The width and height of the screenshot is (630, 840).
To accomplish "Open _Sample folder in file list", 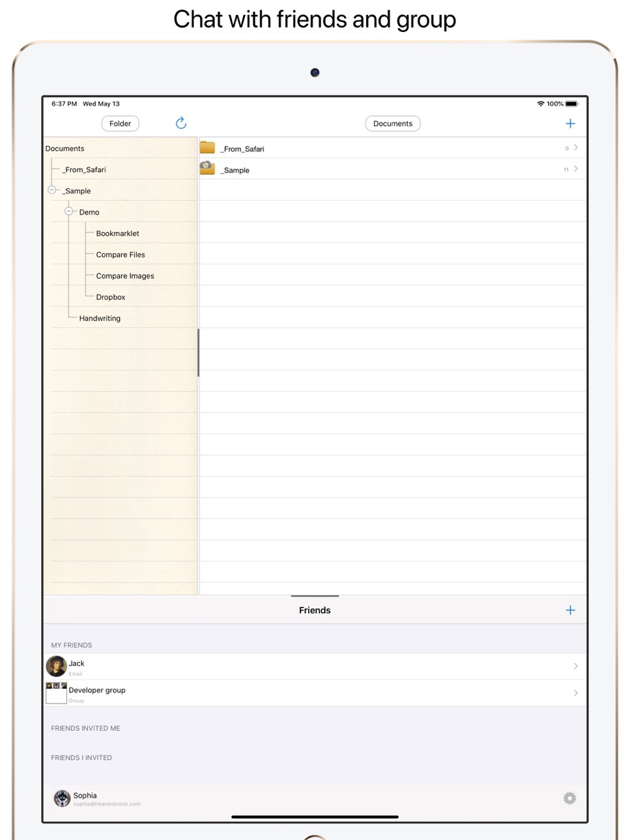I will [x=393, y=169].
